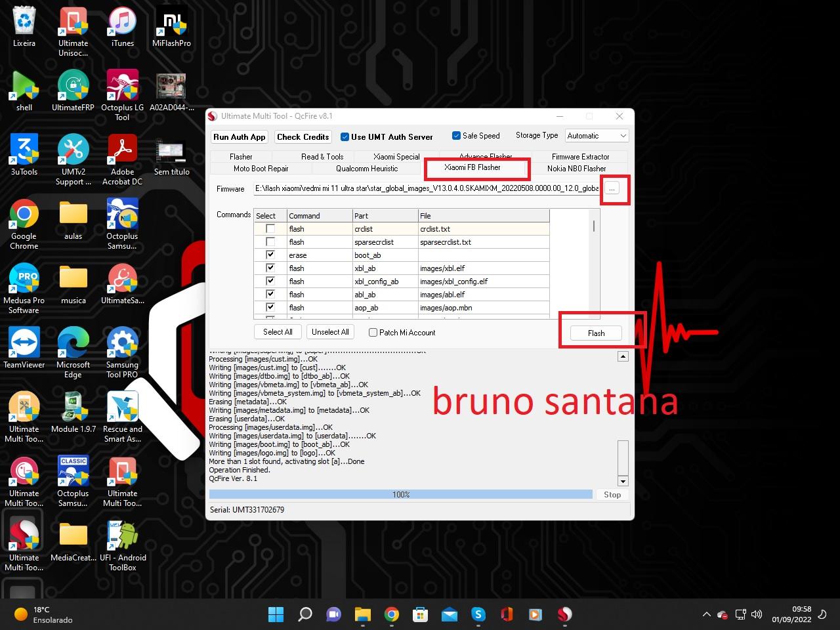Launch Adobe Acrobat DC icon
Screen dimensions: 840x630
click(122, 160)
